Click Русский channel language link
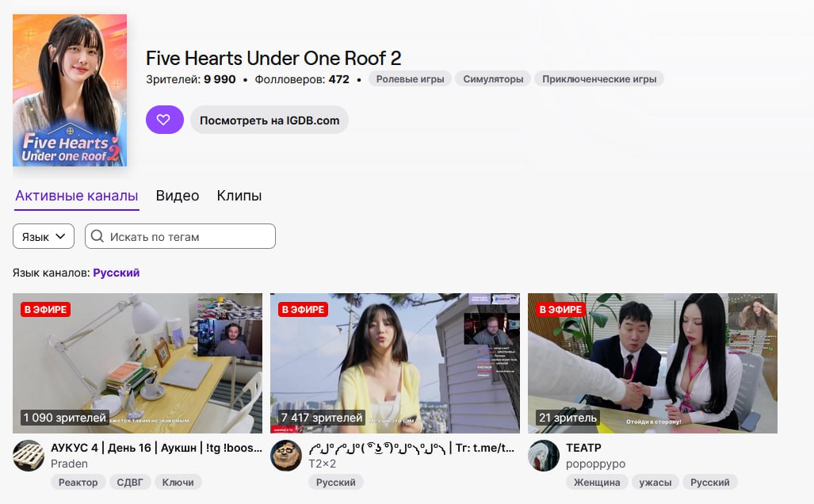This screenshot has height=504, width=814. point(117,273)
